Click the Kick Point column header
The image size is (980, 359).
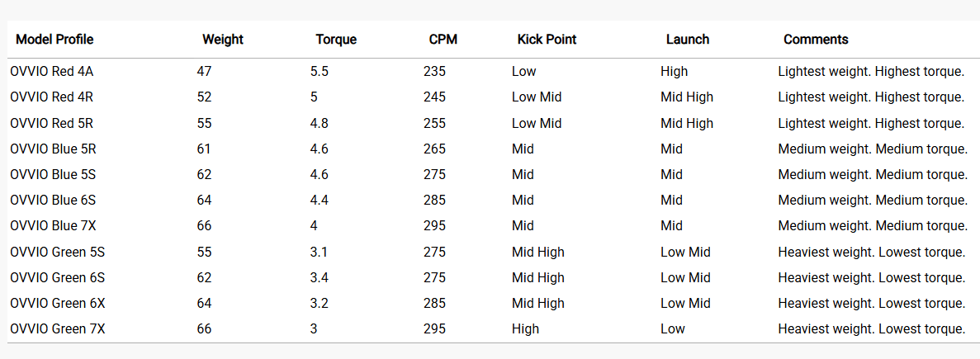pos(547,40)
